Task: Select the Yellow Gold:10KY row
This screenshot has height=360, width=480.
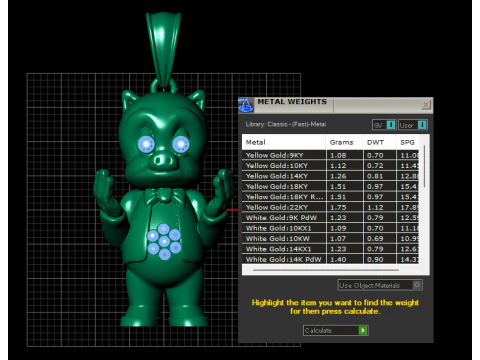Action: click(x=331, y=165)
